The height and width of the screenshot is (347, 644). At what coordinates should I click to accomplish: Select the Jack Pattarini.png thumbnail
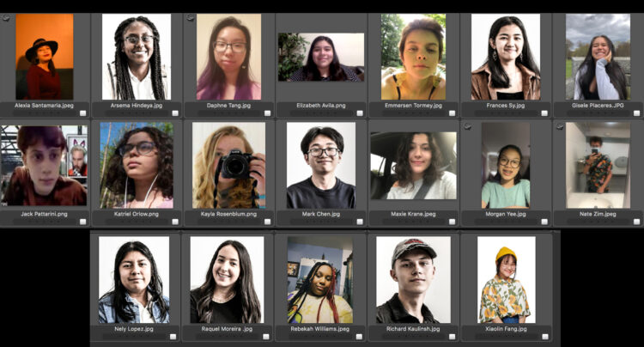[x=44, y=165]
